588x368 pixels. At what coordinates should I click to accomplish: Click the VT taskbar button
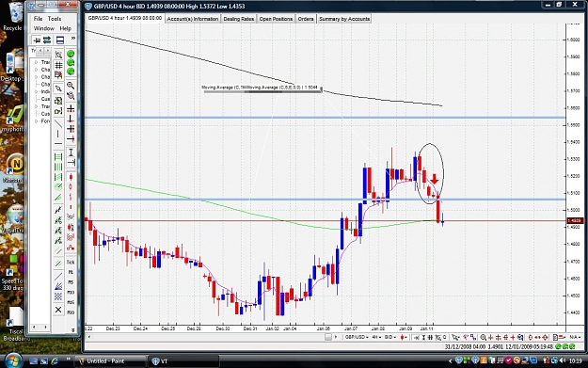tap(183, 360)
